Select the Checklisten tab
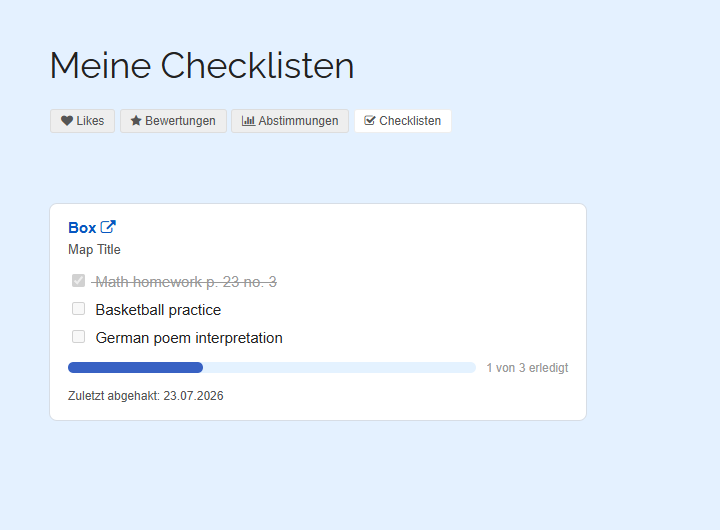 (x=403, y=121)
